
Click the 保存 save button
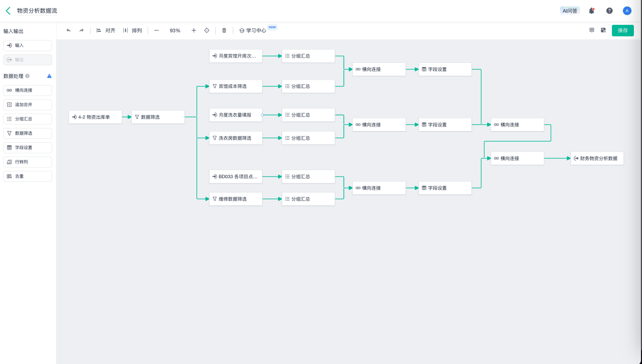(622, 30)
